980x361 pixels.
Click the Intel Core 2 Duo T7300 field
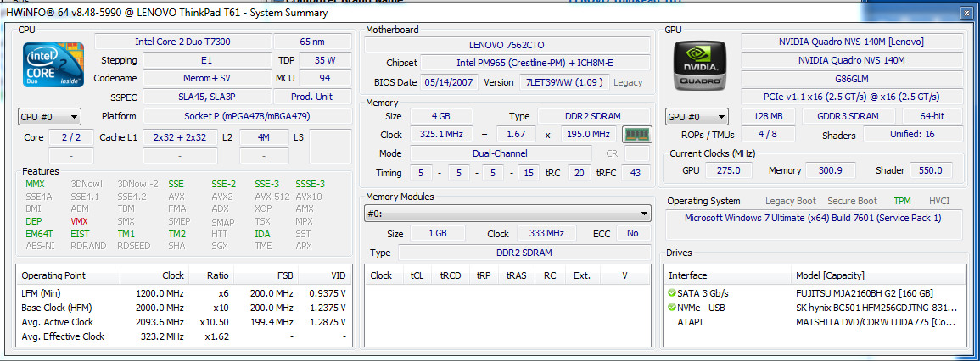tap(182, 42)
